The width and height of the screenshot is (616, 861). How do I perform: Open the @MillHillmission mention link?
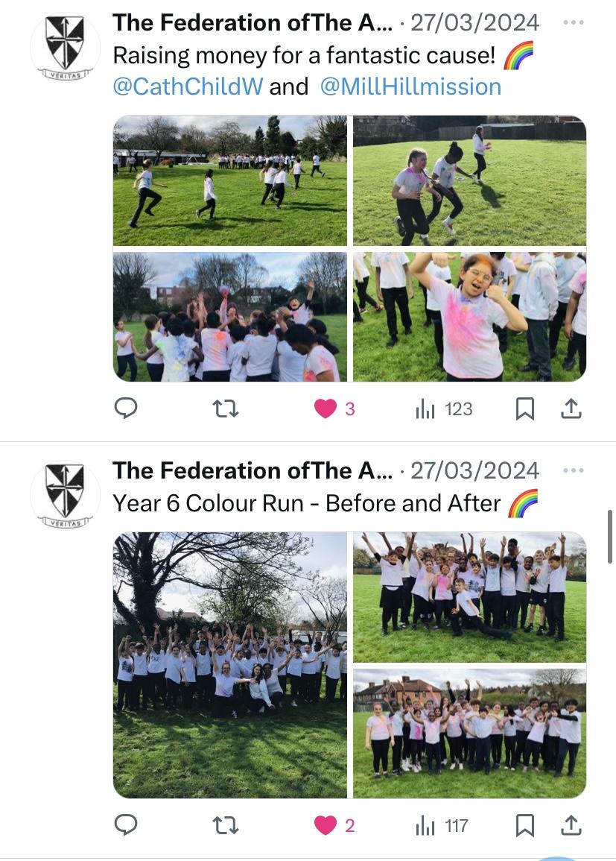[410, 86]
